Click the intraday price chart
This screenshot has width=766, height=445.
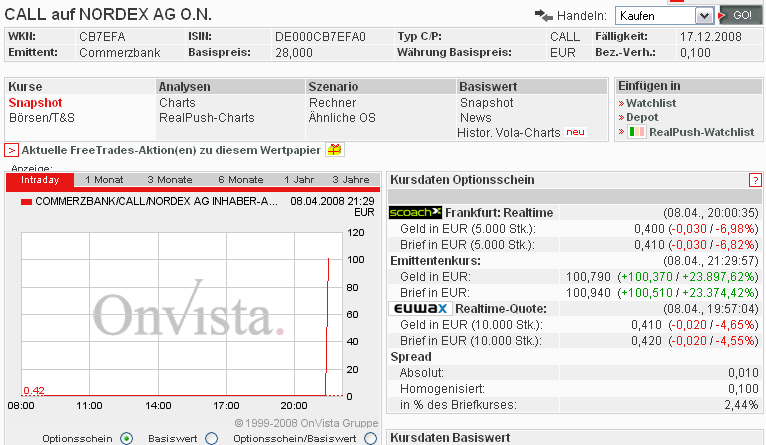point(182,314)
